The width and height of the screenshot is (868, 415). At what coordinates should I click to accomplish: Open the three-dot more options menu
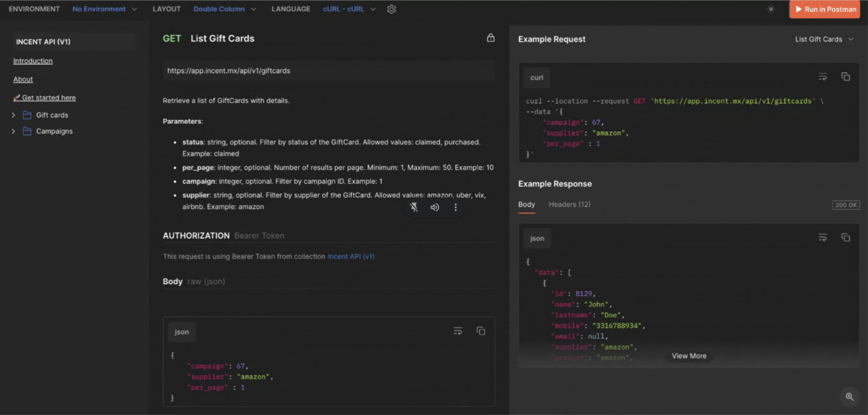[455, 207]
